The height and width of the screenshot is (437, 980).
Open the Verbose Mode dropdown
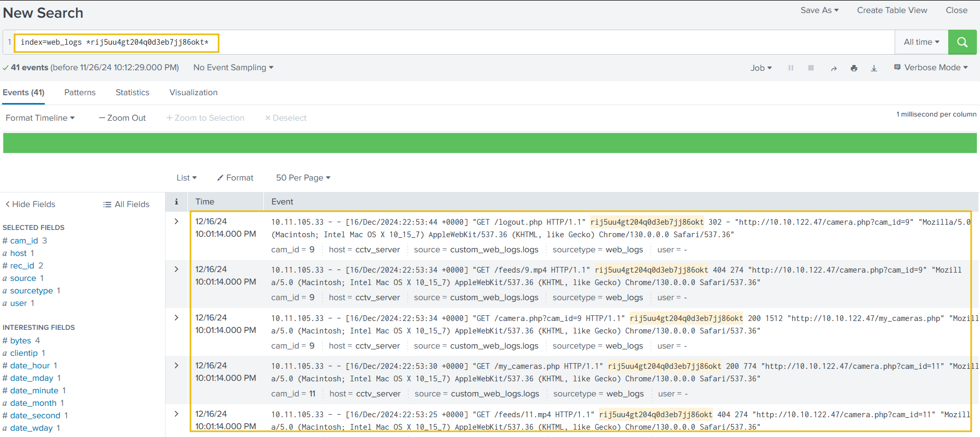coord(931,68)
